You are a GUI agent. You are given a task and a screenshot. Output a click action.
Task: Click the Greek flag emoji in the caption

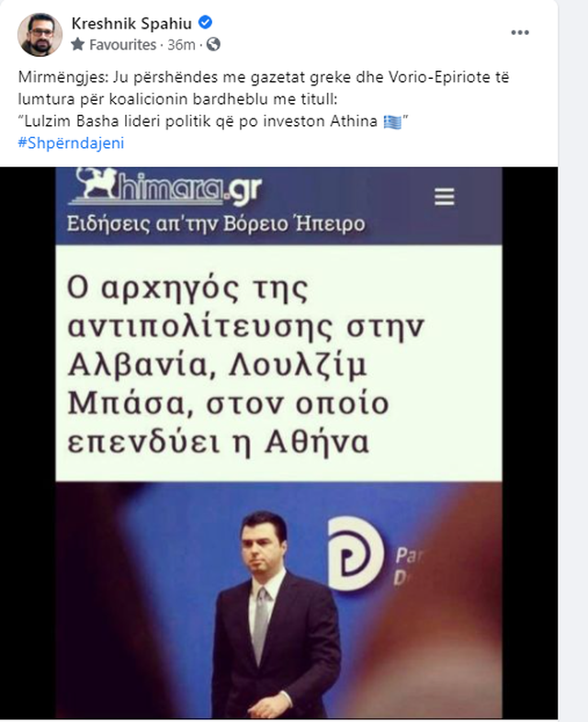click(392, 122)
